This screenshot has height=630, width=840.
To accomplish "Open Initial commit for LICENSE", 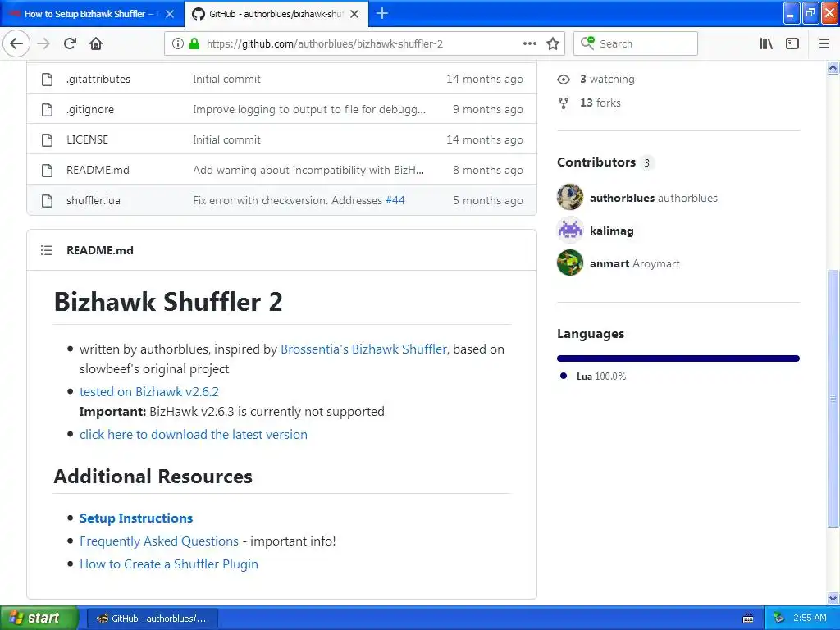I will pos(226,139).
